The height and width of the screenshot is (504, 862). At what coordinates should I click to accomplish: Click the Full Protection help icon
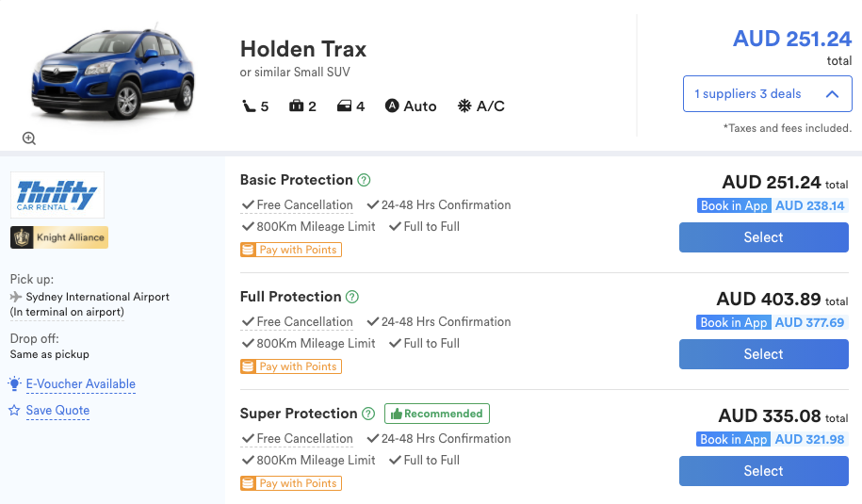(x=352, y=297)
